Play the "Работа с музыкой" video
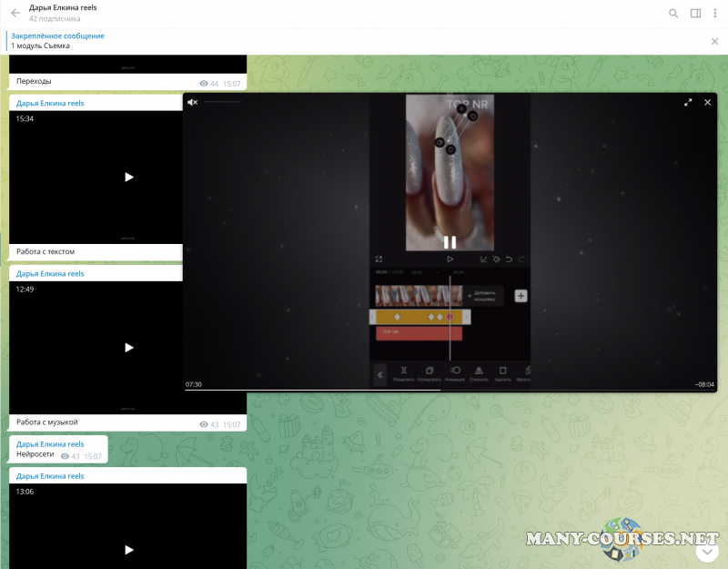Screen dimensions: 728x569 (128, 347)
